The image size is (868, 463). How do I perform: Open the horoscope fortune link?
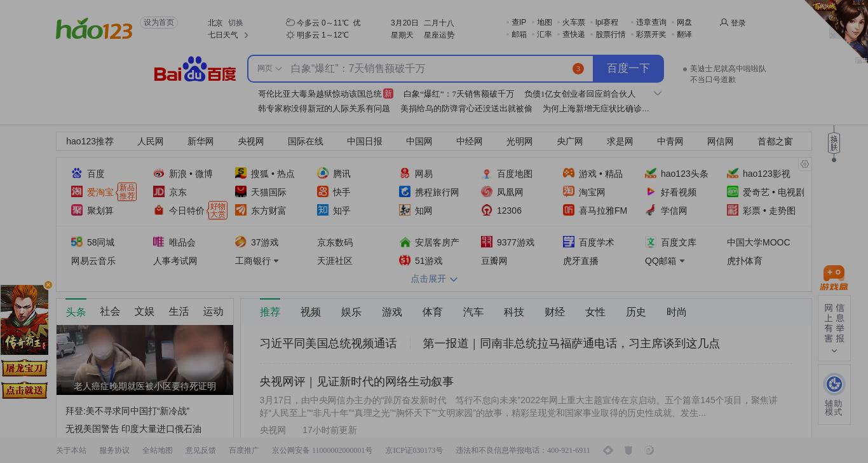coord(439,35)
